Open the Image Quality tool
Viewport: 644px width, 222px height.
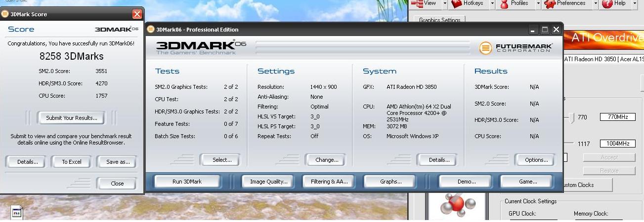(269, 182)
